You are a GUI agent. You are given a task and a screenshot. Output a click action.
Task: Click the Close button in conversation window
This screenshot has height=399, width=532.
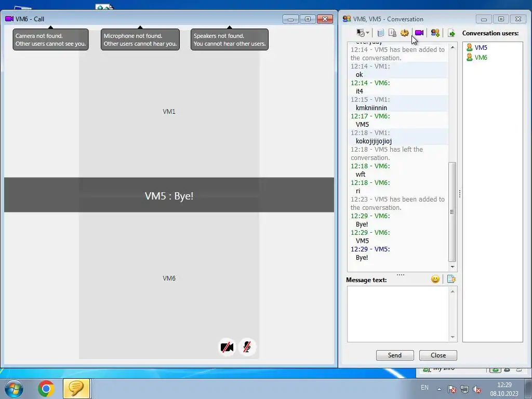(x=438, y=355)
